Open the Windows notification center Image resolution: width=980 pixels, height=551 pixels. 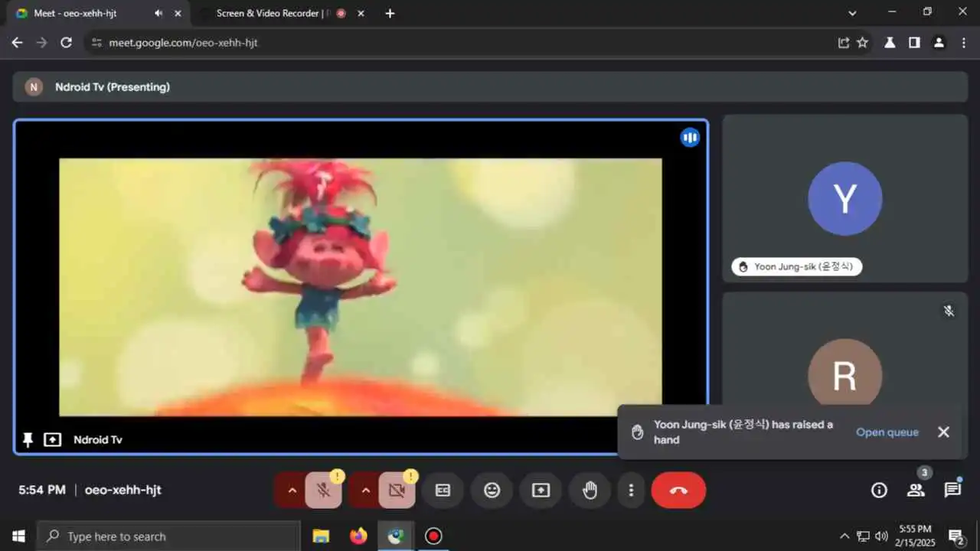click(957, 536)
